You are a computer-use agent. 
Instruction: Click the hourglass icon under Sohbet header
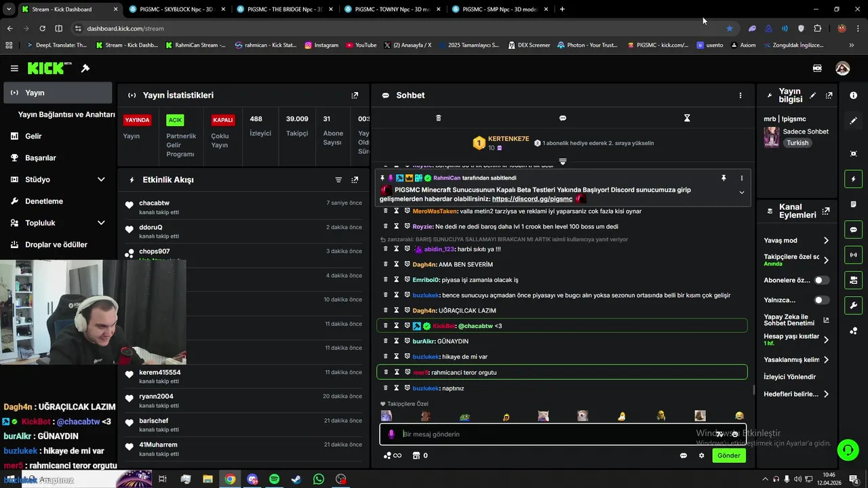687,118
